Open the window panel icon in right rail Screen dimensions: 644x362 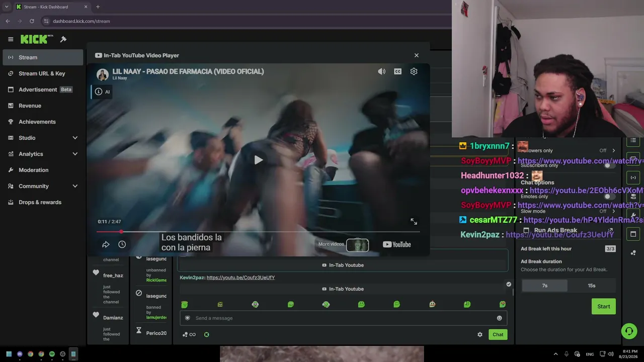633,234
